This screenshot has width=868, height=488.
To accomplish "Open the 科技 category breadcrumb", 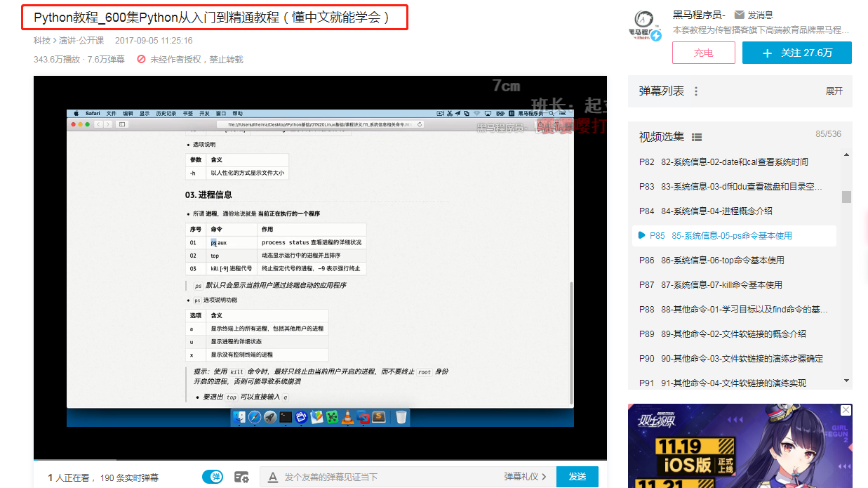I will click(42, 41).
